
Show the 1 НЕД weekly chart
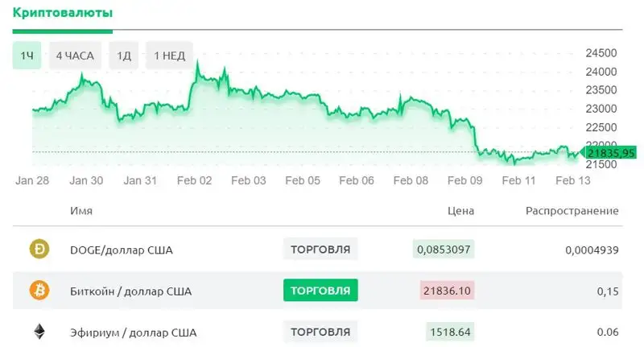pyautogui.click(x=170, y=56)
